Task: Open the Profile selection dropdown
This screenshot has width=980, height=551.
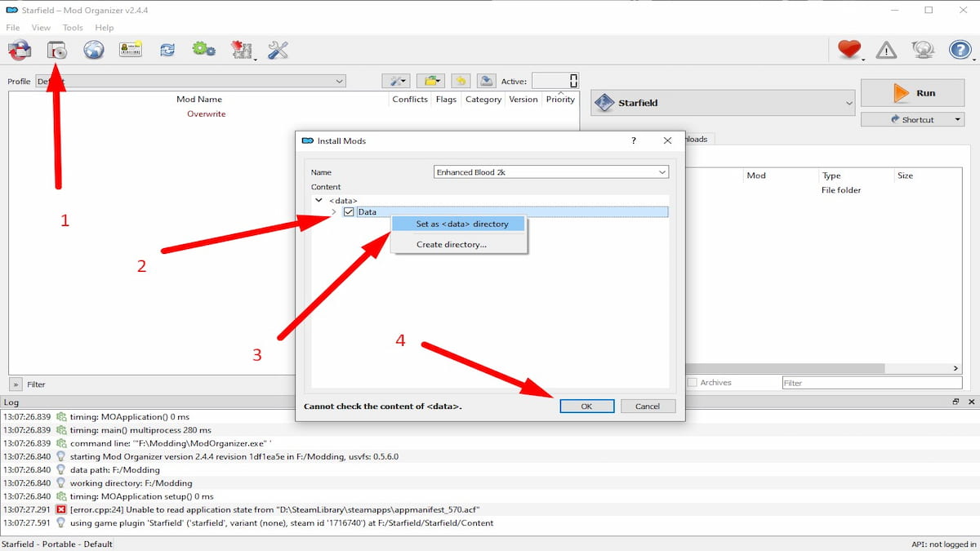Action: coord(339,81)
